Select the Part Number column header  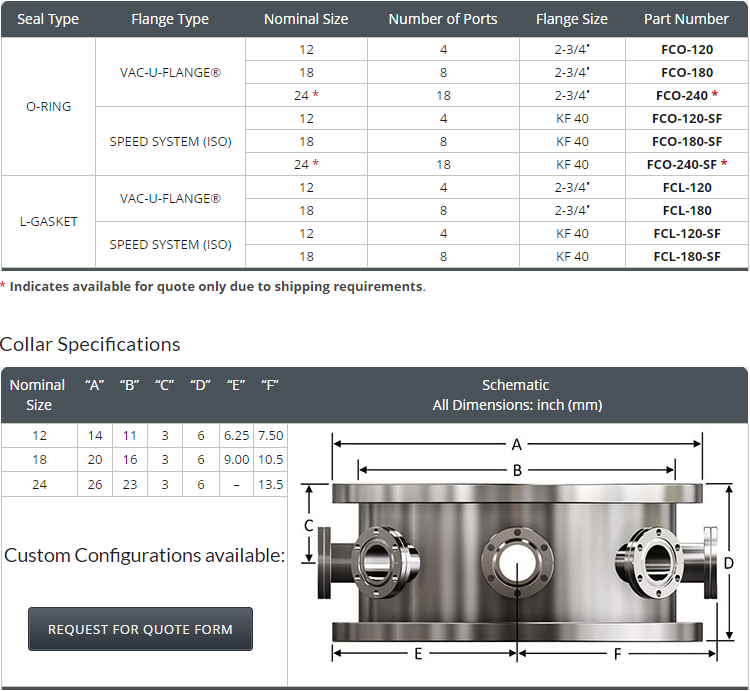[x=686, y=19]
